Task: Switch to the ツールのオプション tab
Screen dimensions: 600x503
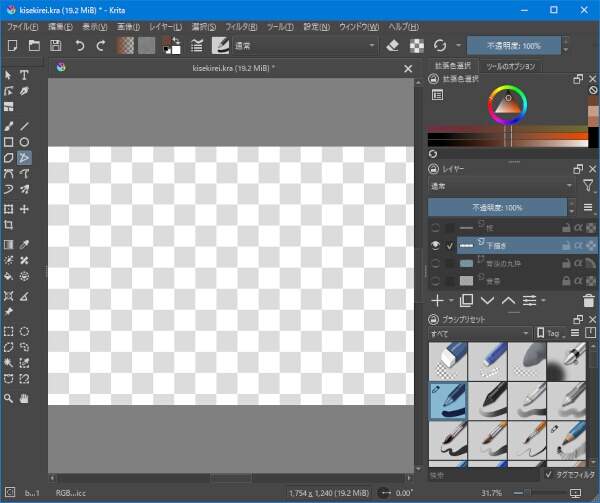Action: pyautogui.click(x=509, y=67)
